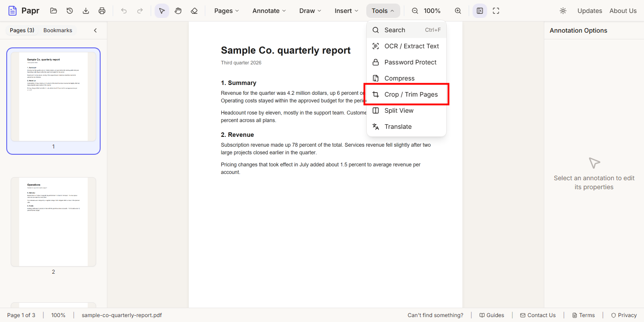The height and width of the screenshot is (322, 644).
Task: Click the print icon
Action: pos(102,11)
